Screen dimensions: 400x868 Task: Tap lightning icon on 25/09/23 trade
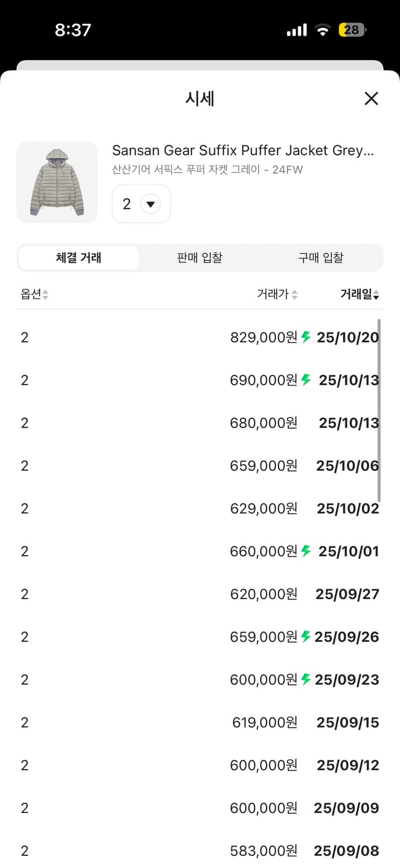point(306,679)
